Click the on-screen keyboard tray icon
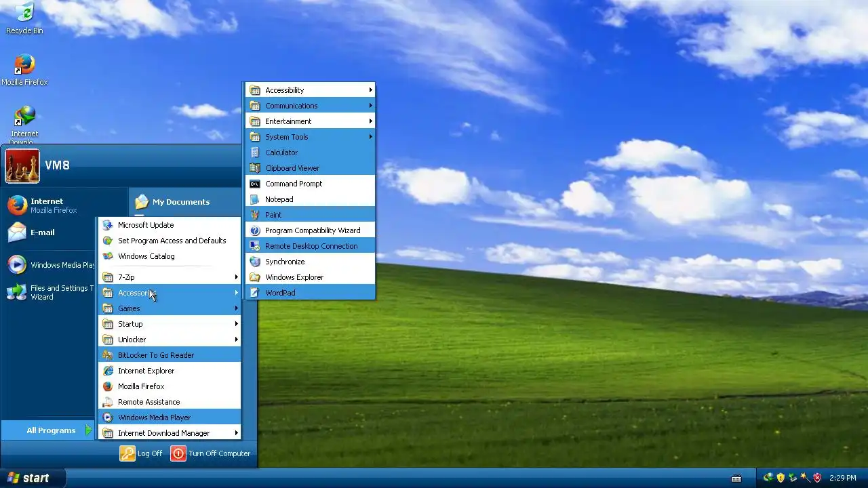868x488 pixels. point(736,478)
